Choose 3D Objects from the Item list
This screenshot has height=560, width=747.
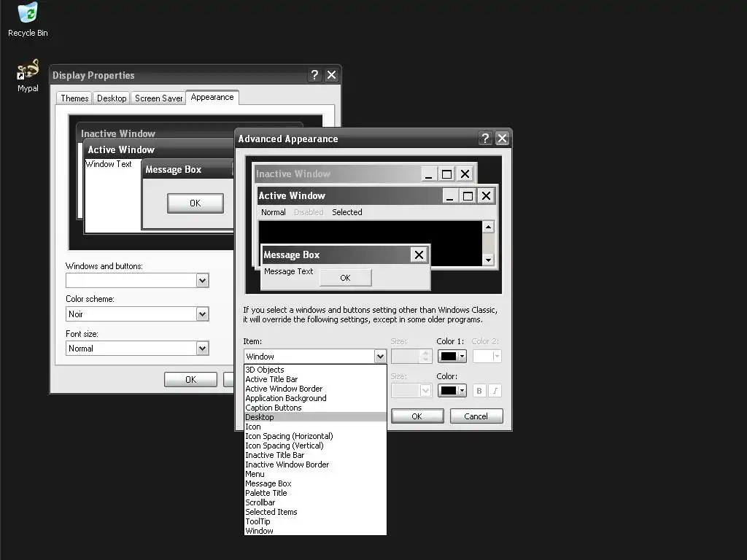(x=315, y=370)
